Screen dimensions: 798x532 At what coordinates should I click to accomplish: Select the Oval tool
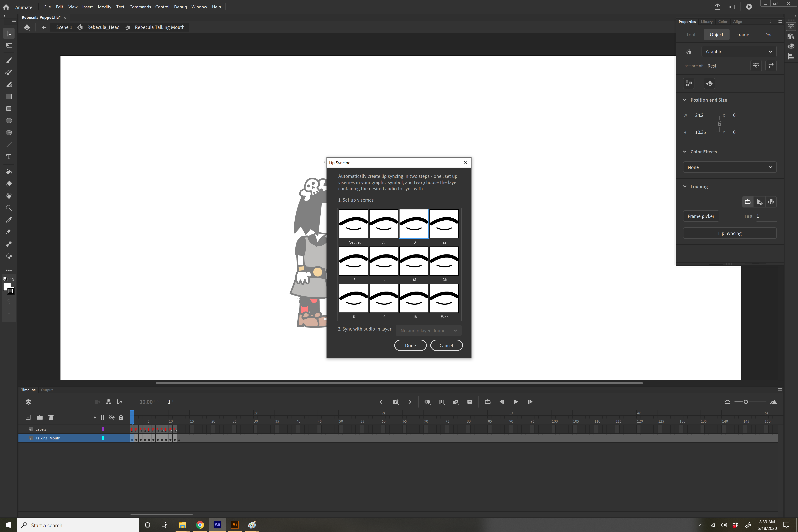(x=9, y=121)
